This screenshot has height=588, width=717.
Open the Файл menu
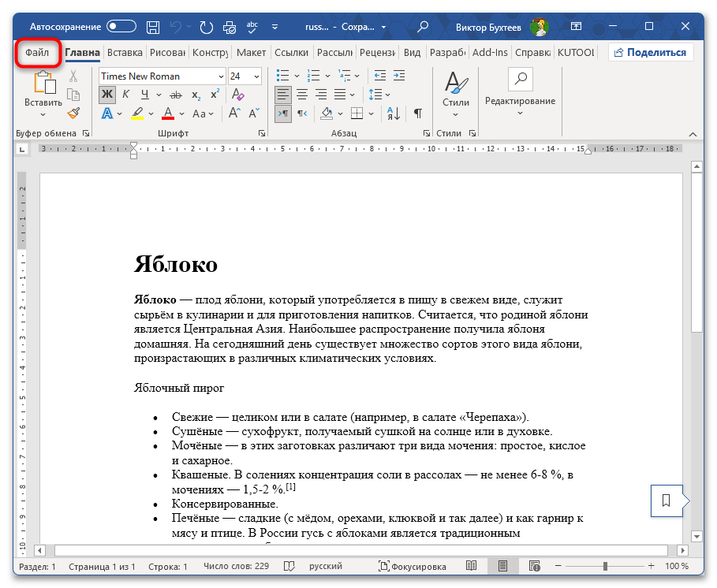click(36, 53)
